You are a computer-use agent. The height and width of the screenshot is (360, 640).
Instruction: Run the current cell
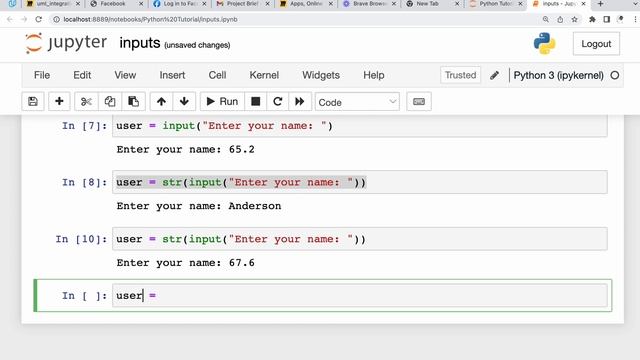pos(222,101)
